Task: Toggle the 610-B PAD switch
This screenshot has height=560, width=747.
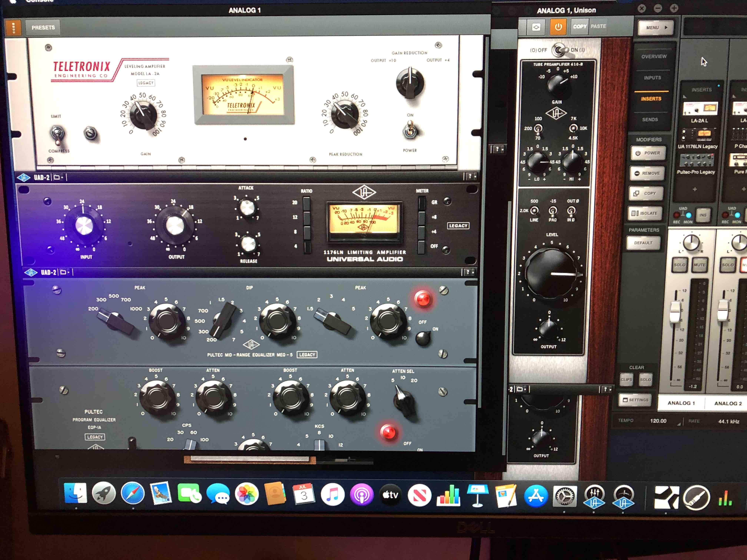Action: tap(552, 211)
